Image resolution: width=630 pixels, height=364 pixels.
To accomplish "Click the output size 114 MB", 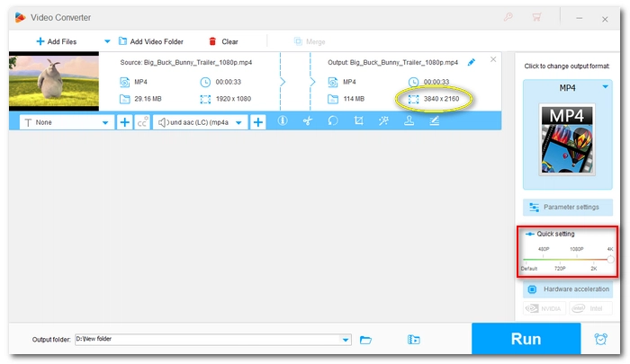I will click(x=354, y=99).
